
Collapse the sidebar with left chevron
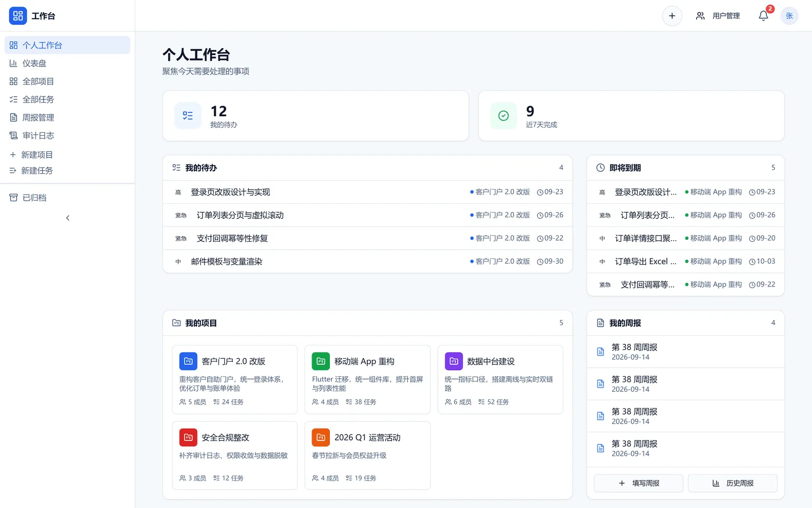pyautogui.click(x=67, y=218)
